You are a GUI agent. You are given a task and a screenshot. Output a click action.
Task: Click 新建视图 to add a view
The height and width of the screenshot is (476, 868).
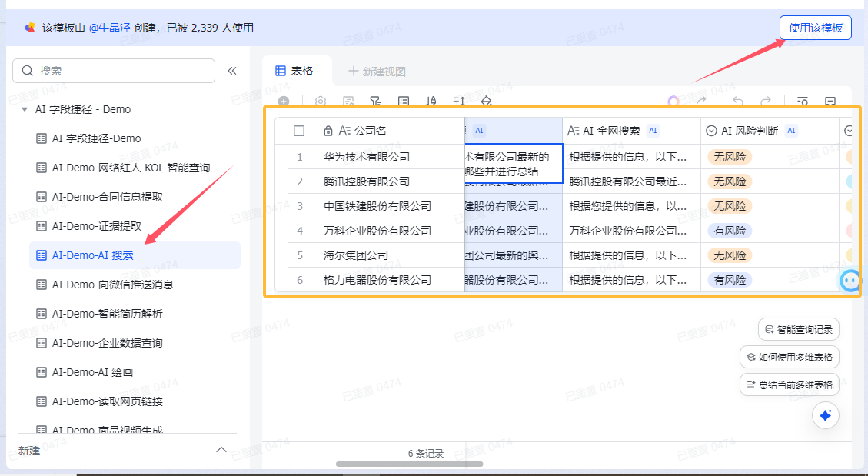[377, 72]
